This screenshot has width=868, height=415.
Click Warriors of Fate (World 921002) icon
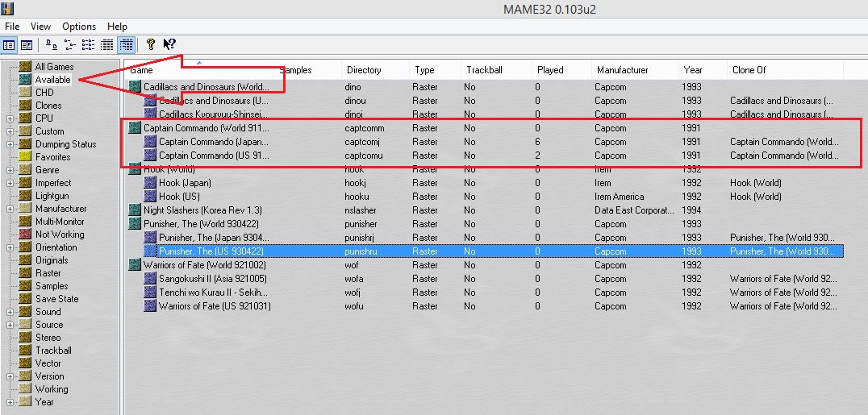135,264
